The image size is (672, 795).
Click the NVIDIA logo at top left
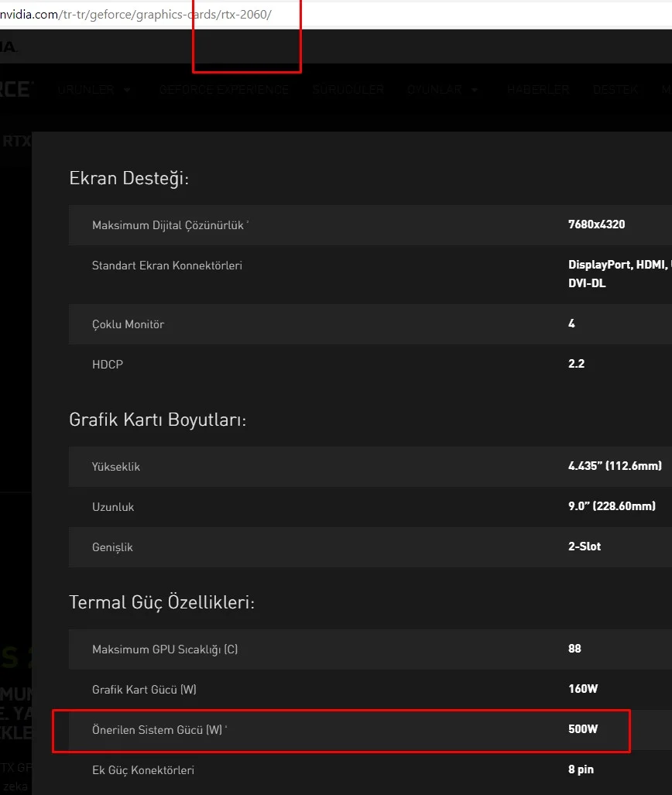pyautogui.click(x=8, y=46)
